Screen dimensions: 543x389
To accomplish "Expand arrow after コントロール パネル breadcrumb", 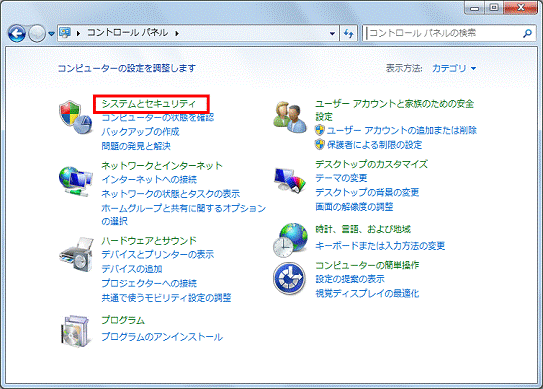I will (177, 33).
